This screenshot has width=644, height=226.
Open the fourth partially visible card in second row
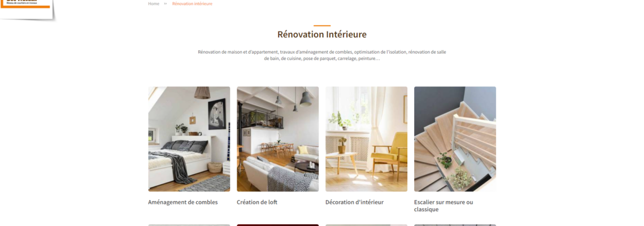coord(455,225)
